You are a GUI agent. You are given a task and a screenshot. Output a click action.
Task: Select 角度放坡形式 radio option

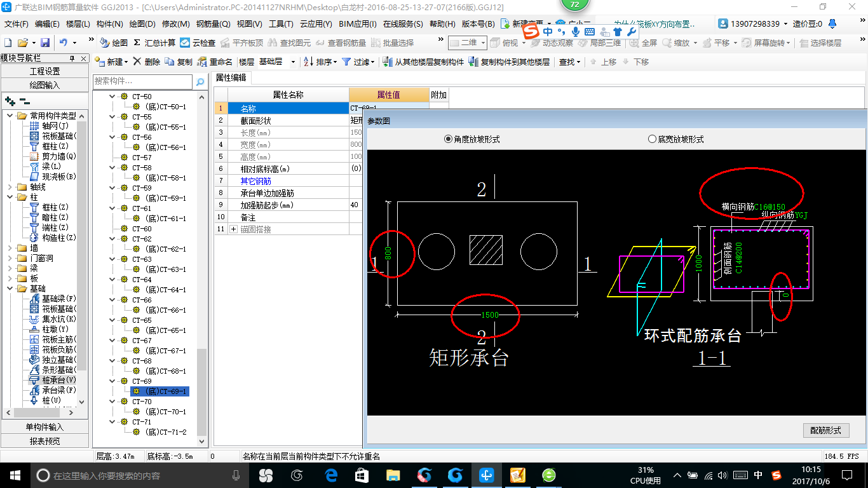[x=471, y=139]
